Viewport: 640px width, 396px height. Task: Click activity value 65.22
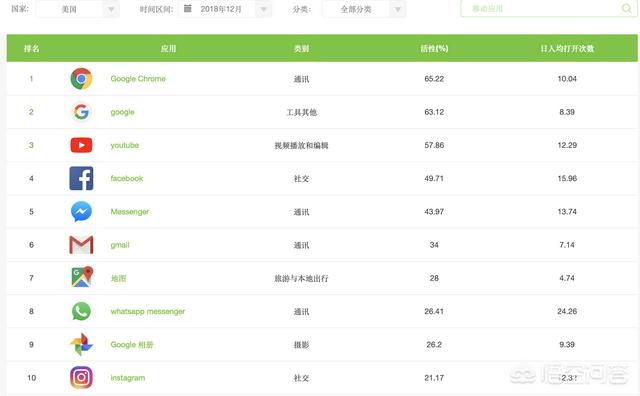tap(434, 78)
